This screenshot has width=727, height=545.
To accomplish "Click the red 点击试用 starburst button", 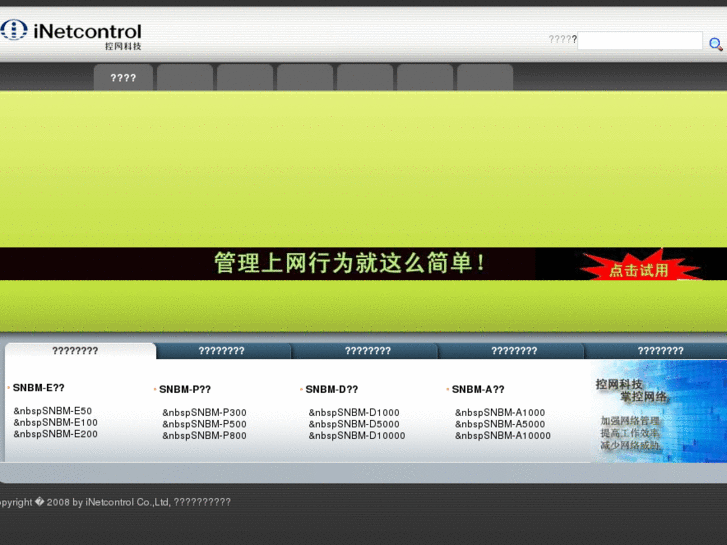I will click(x=639, y=266).
